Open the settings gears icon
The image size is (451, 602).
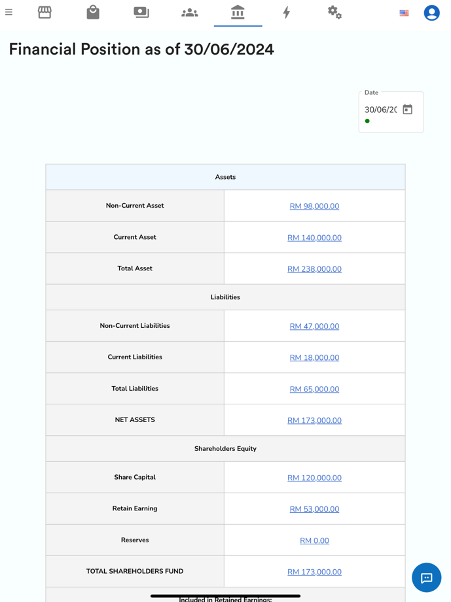[x=335, y=12]
